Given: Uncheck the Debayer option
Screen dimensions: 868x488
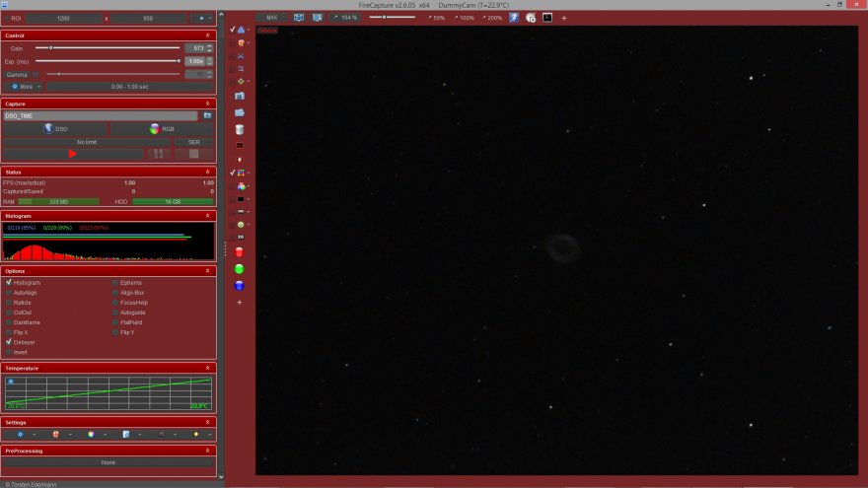Looking at the screenshot, I should tap(9, 342).
